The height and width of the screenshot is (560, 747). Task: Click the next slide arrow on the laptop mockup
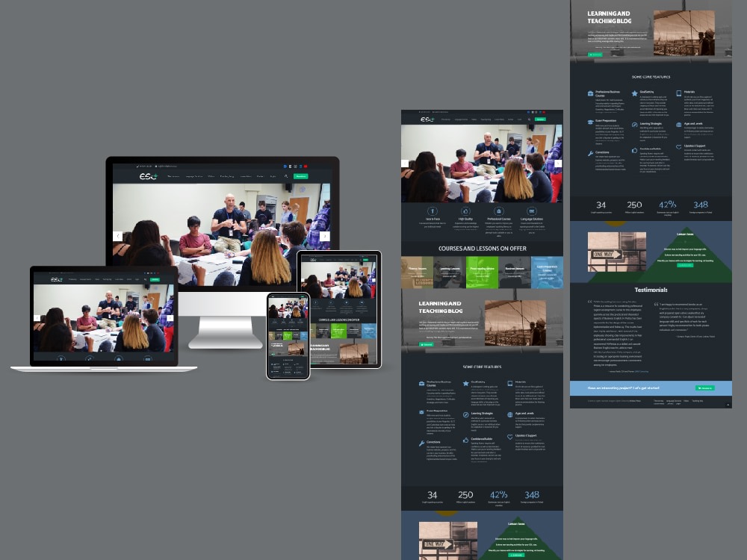pyautogui.click(x=170, y=318)
